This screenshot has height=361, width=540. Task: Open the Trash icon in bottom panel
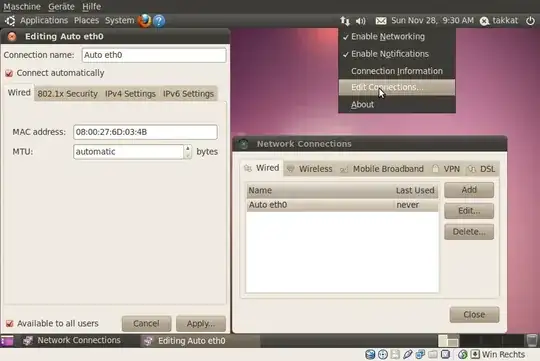(x=532, y=340)
